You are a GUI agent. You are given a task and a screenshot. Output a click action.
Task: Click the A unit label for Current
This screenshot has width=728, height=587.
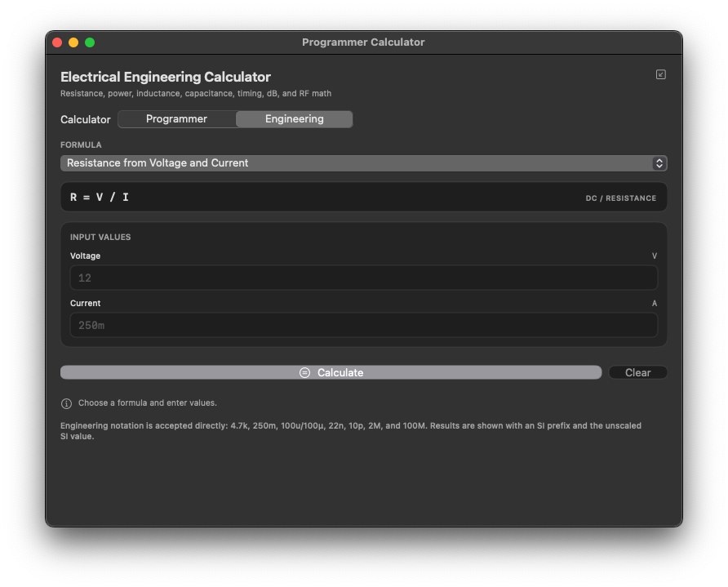655,303
